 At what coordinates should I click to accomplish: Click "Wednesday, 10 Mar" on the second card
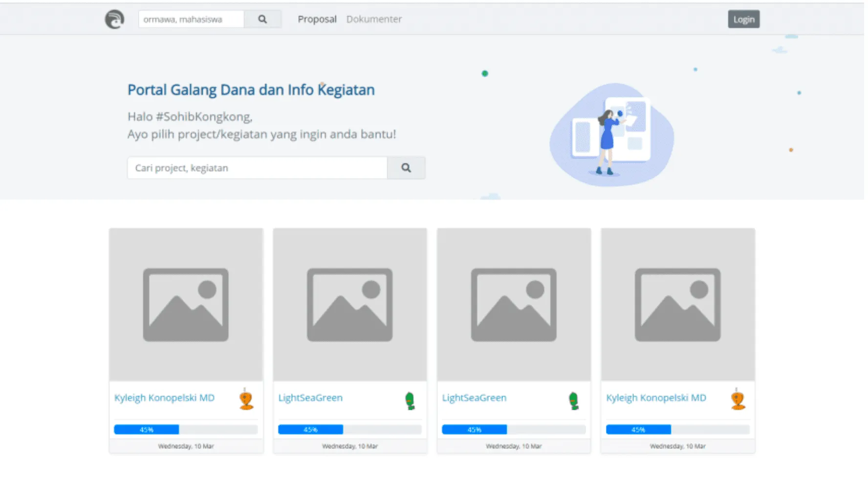coord(350,446)
